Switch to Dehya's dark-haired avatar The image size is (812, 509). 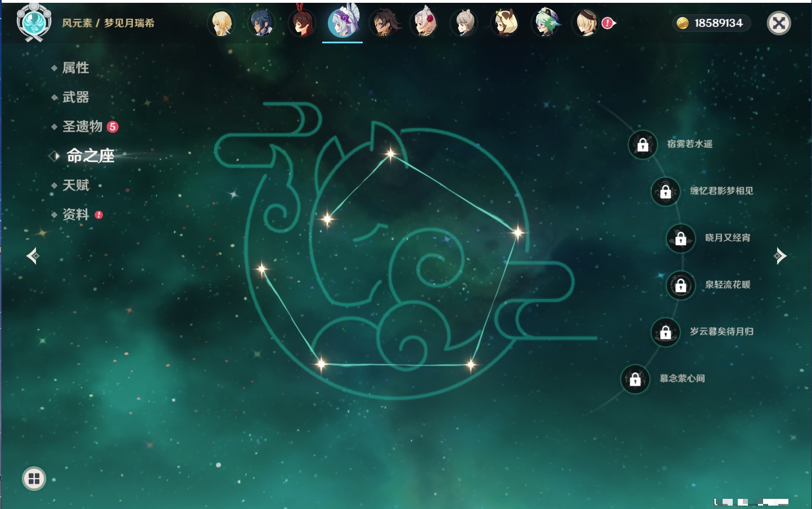pyautogui.click(x=385, y=24)
